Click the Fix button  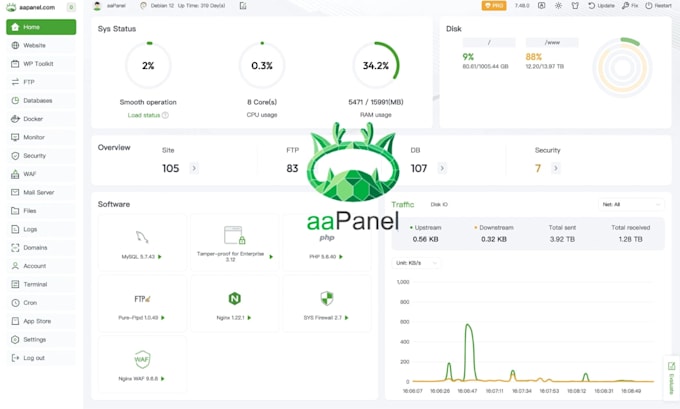tap(630, 6)
